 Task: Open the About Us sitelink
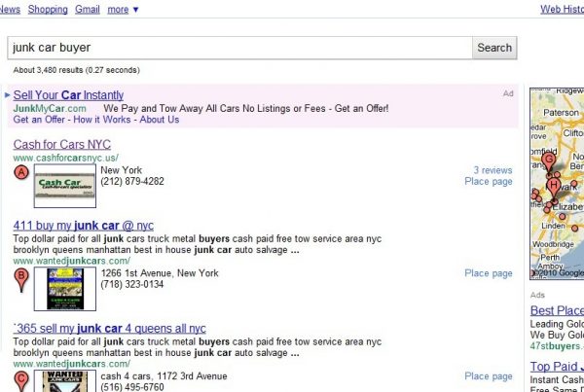tap(160, 120)
